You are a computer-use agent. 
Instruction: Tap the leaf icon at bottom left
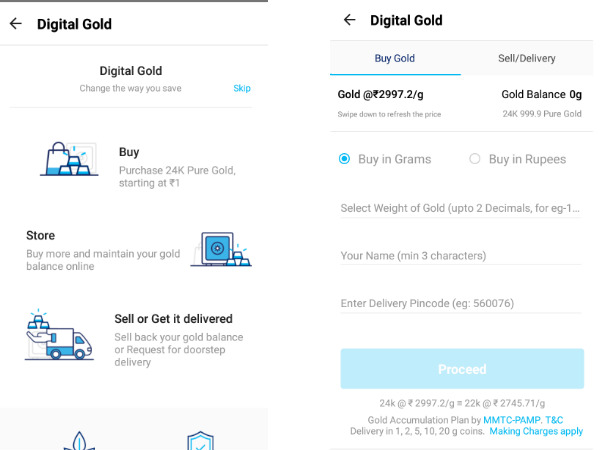[x=79, y=441]
